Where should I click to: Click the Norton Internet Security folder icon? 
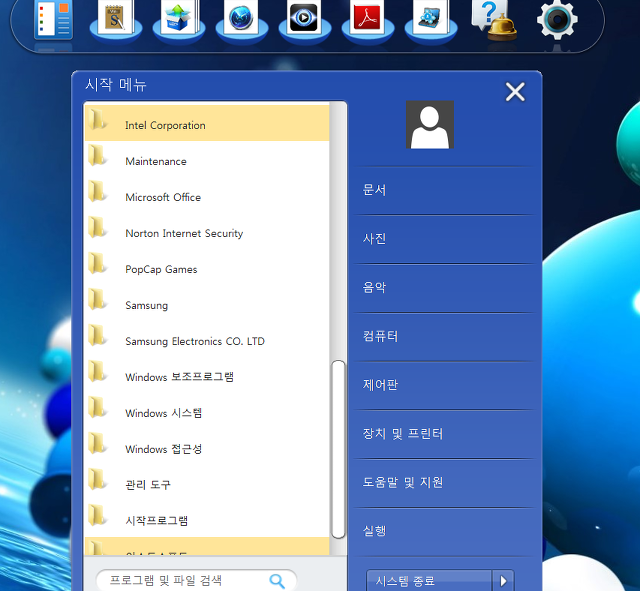pos(97,227)
